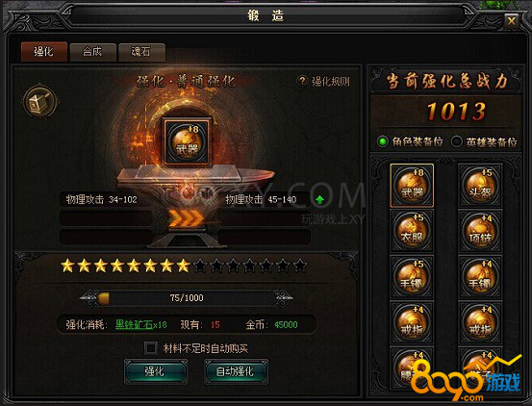Click the 75/1000 progress bar

click(x=187, y=298)
